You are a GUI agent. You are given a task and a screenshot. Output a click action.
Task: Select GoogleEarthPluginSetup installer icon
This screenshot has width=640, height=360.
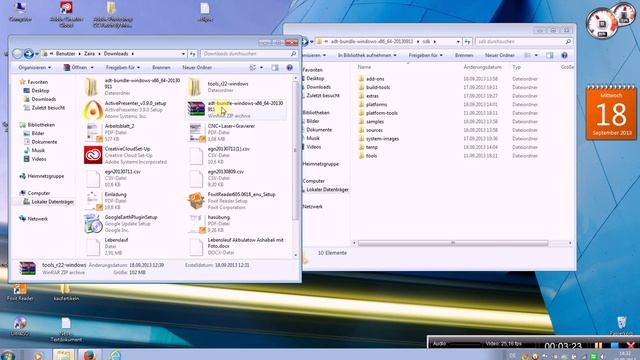[93, 224]
